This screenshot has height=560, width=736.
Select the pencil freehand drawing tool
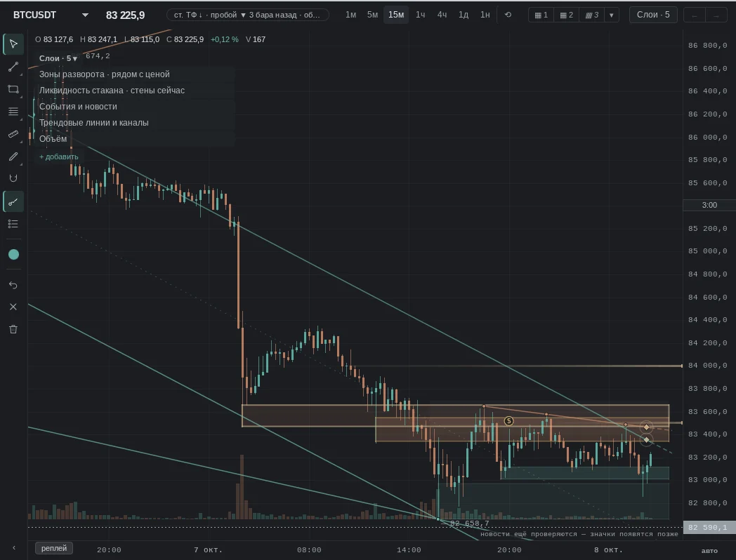tap(13, 156)
